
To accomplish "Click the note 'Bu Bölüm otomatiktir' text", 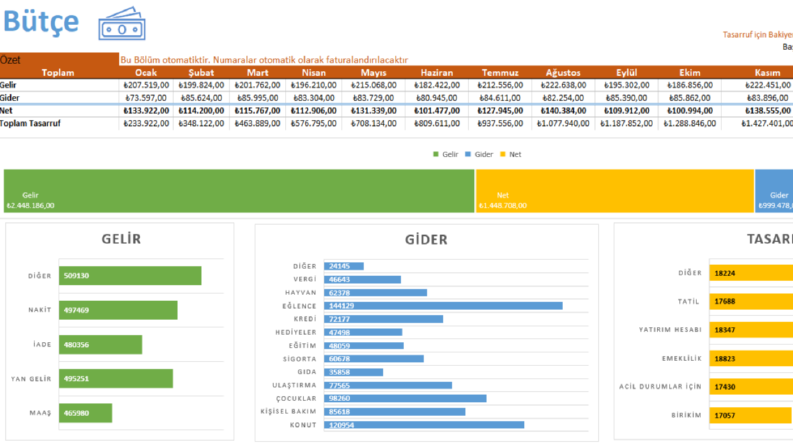I will pyautogui.click(x=264, y=60).
